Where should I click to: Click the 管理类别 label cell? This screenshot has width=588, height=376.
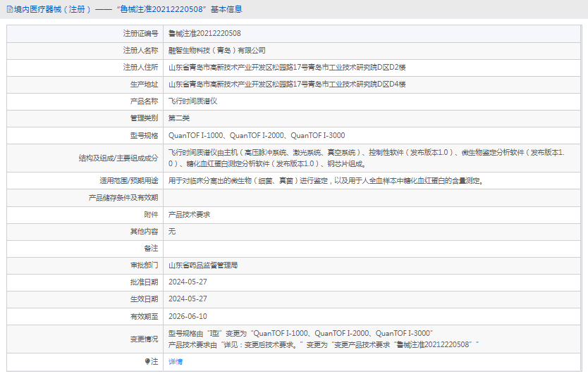tap(85, 118)
